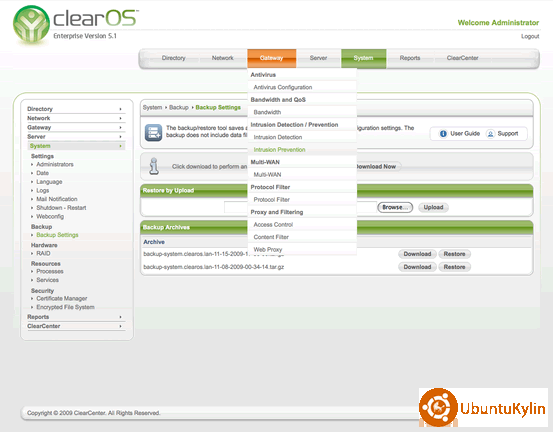Click Browse to choose a file
This screenshot has height=432, width=553.
pyautogui.click(x=395, y=207)
